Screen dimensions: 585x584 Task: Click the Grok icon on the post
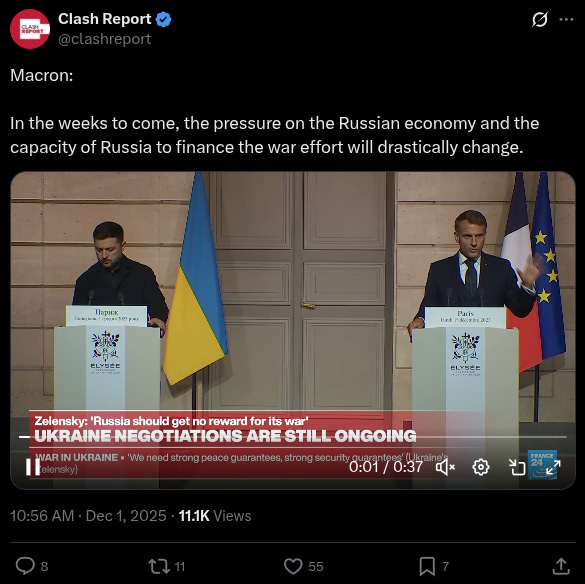pyautogui.click(x=539, y=19)
